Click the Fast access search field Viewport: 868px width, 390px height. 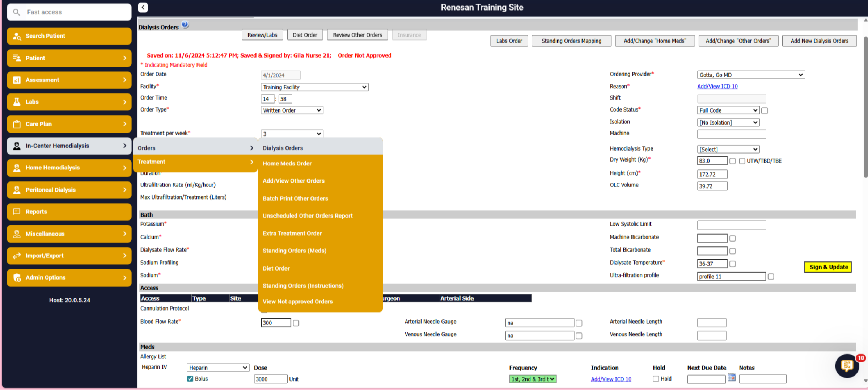pyautogui.click(x=69, y=12)
